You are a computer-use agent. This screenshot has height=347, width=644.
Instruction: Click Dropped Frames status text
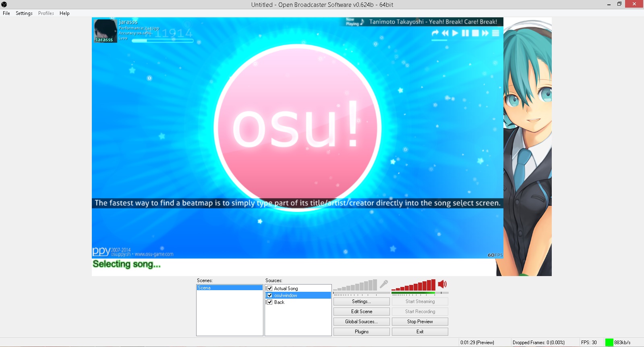click(538, 343)
